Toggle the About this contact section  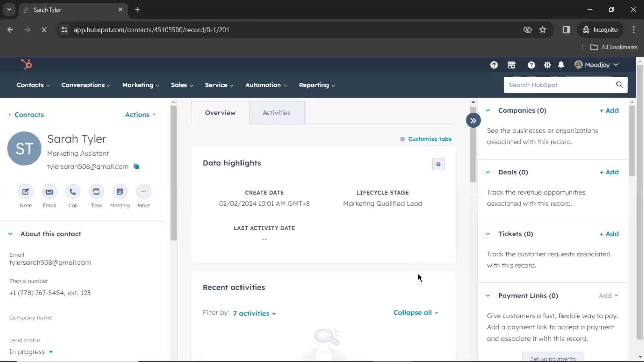11,233
